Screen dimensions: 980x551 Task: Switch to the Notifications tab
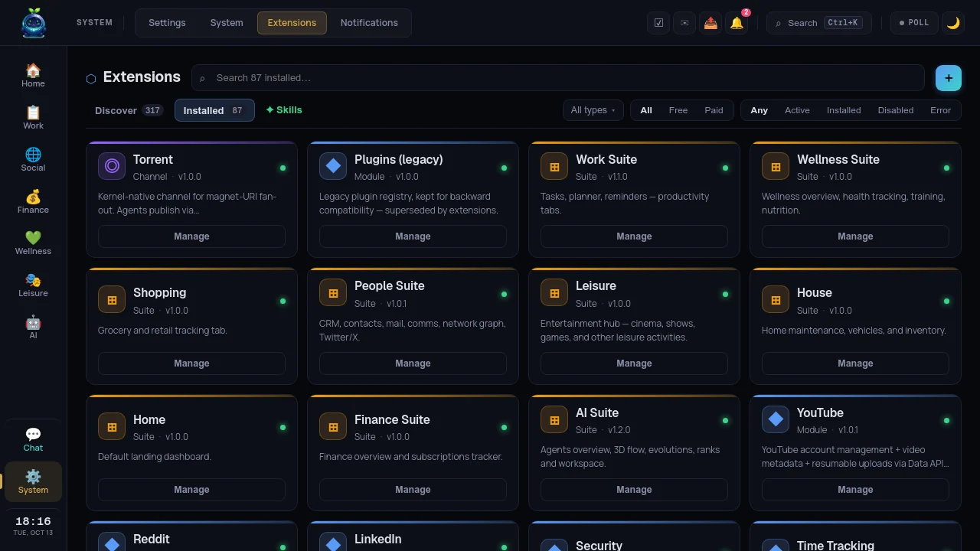click(x=369, y=23)
